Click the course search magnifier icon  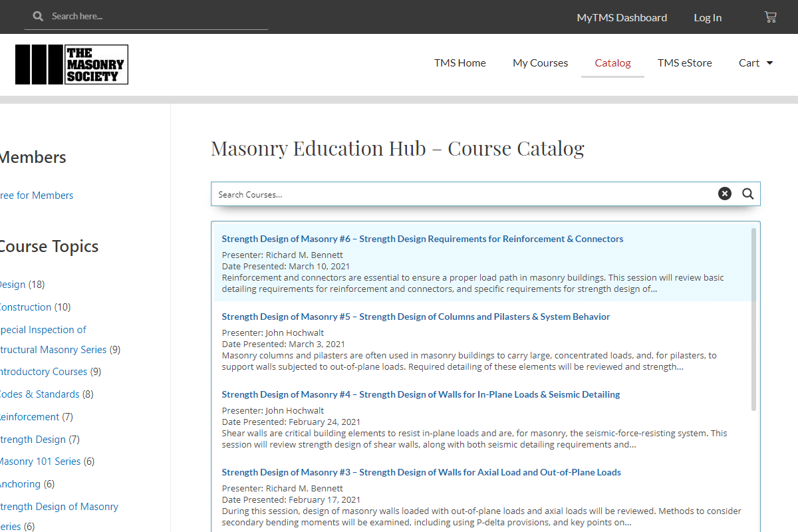pos(748,194)
